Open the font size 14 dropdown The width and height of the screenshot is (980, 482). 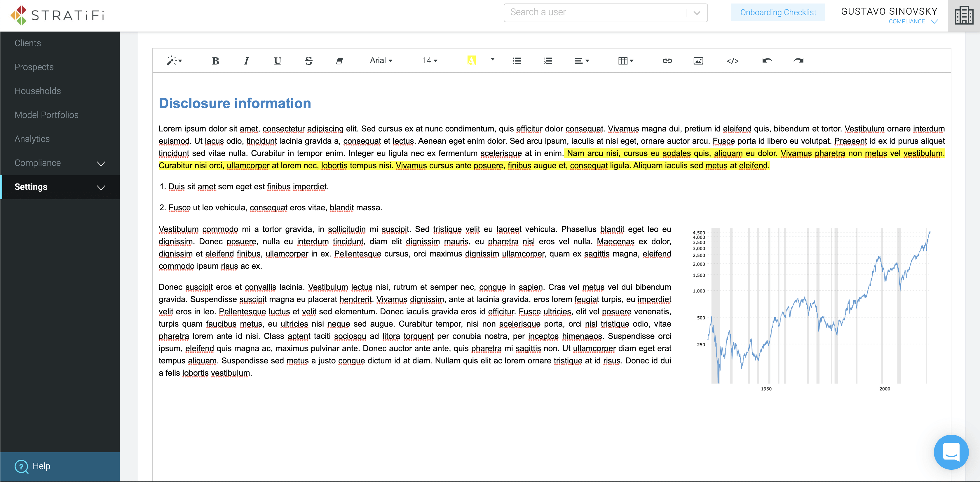(430, 60)
